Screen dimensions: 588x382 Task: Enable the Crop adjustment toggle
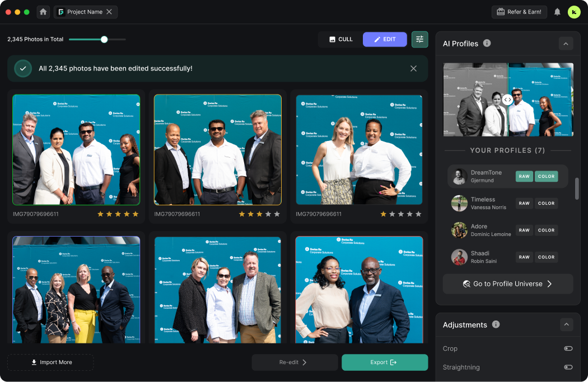[x=568, y=348]
